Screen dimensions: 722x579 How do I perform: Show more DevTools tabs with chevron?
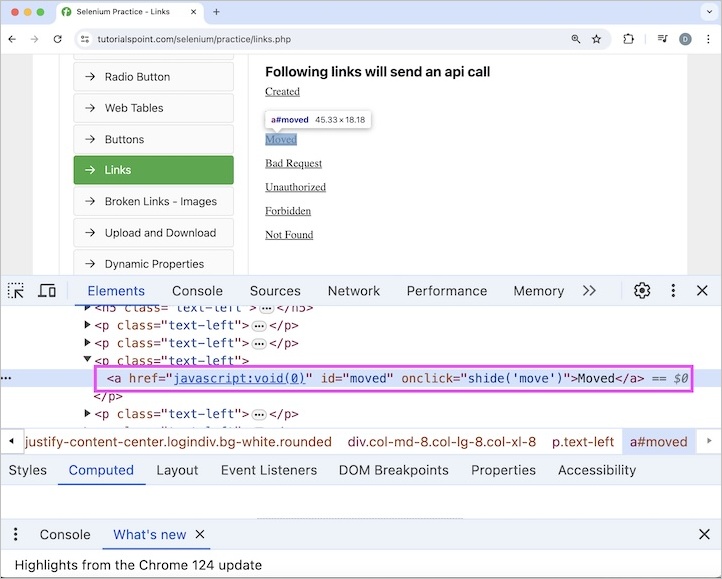pos(589,291)
